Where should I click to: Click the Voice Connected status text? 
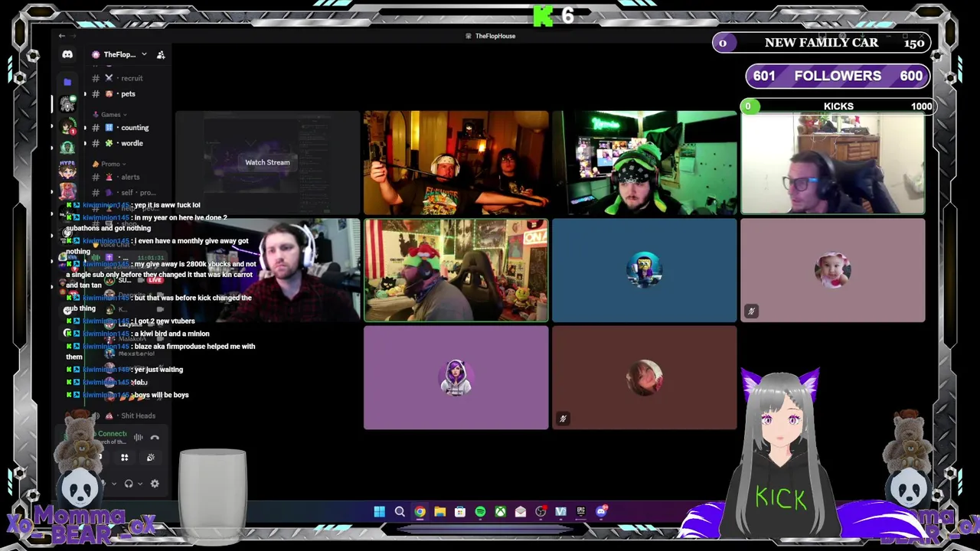112,434
